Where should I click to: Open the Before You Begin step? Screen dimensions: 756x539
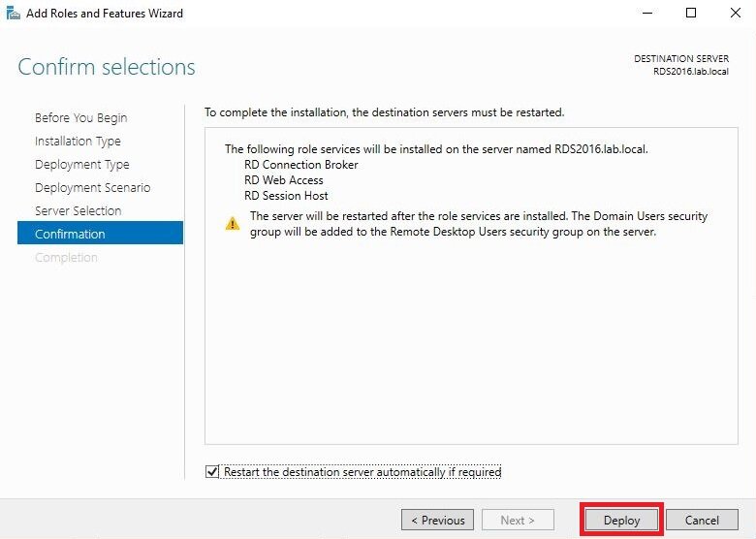tap(81, 117)
